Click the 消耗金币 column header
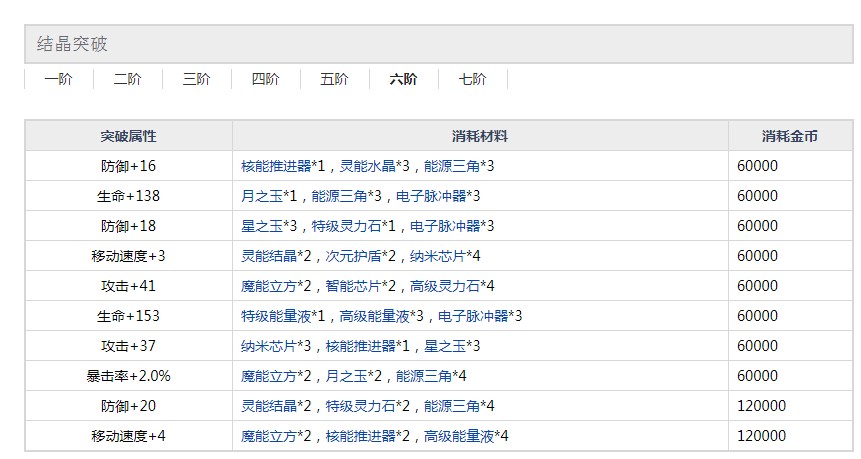The width and height of the screenshot is (861, 459). coord(789,136)
